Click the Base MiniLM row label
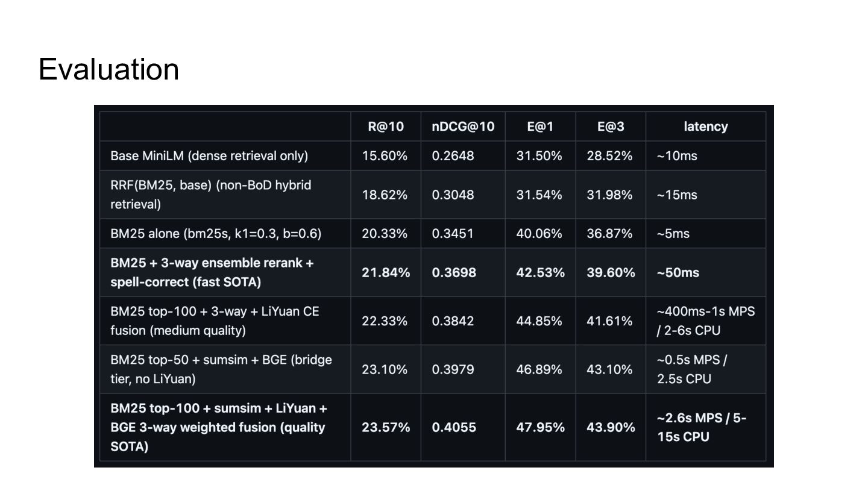 [209, 155]
